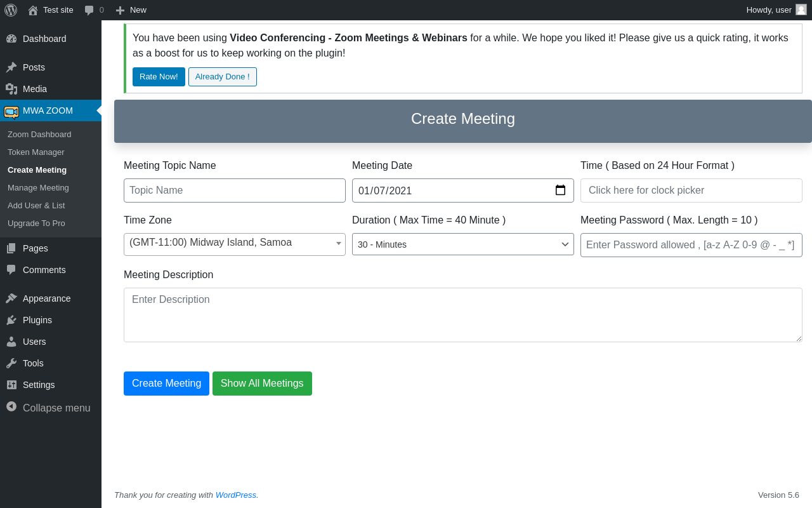Screen dimensions: 812x508
Task: Click the New plus icon
Action: (x=120, y=10)
